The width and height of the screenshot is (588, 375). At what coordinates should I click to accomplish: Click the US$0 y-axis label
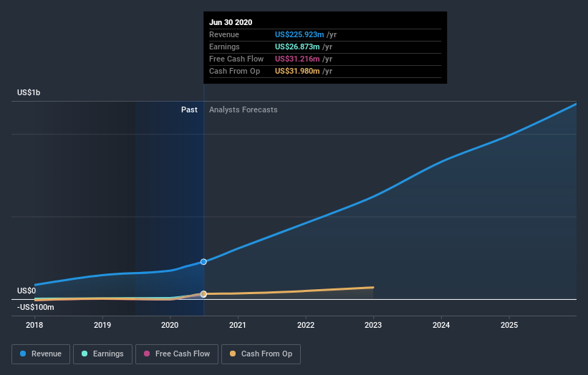[x=26, y=291]
